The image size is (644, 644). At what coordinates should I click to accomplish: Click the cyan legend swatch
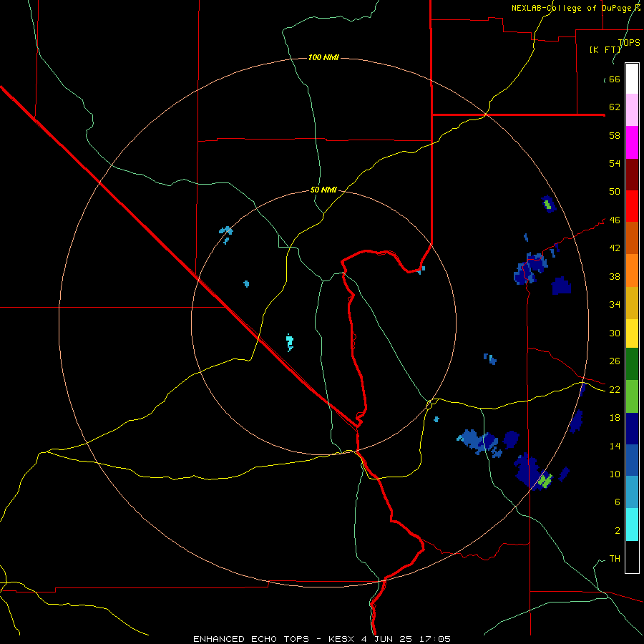(632, 525)
